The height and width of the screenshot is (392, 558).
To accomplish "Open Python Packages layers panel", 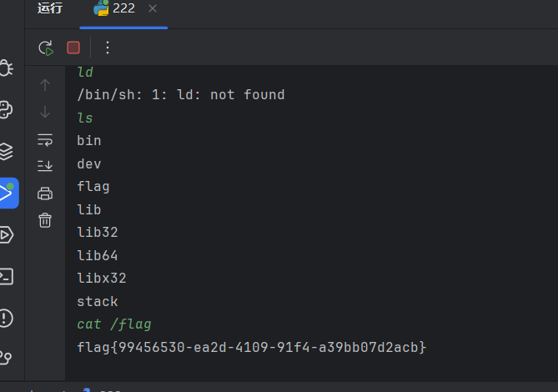I will coord(6,152).
